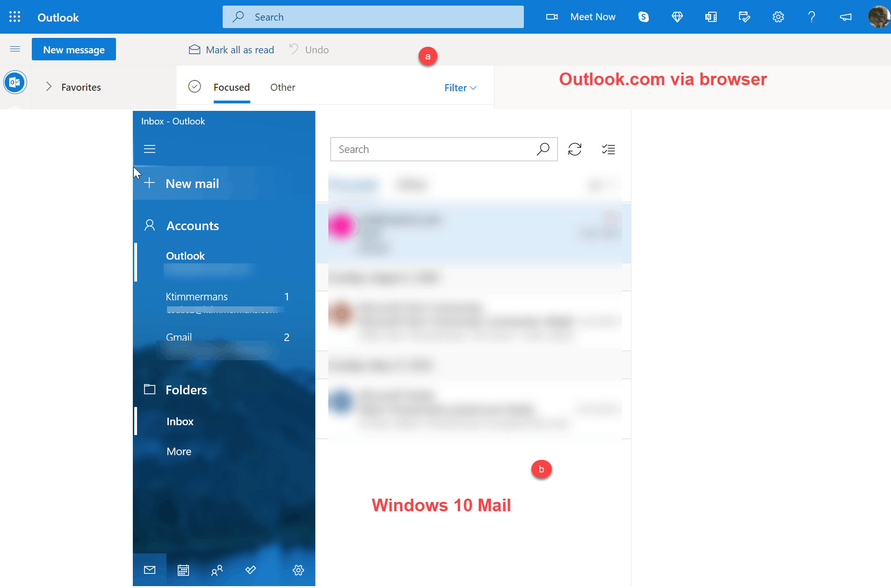This screenshot has height=588, width=891.
Task: Open the Outlook.com app launcher grid
Action: coord(15,17)
